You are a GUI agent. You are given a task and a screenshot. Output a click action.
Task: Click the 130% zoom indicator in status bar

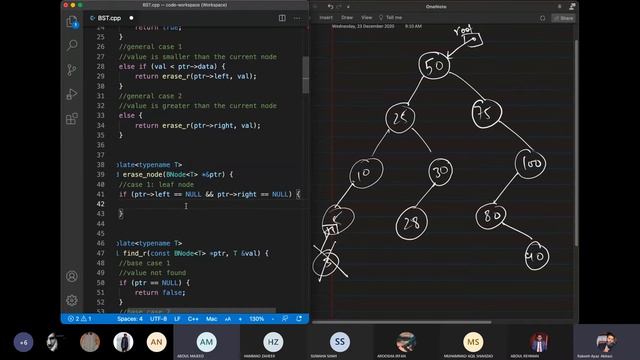pyautogui.click(x=256, y=319)
